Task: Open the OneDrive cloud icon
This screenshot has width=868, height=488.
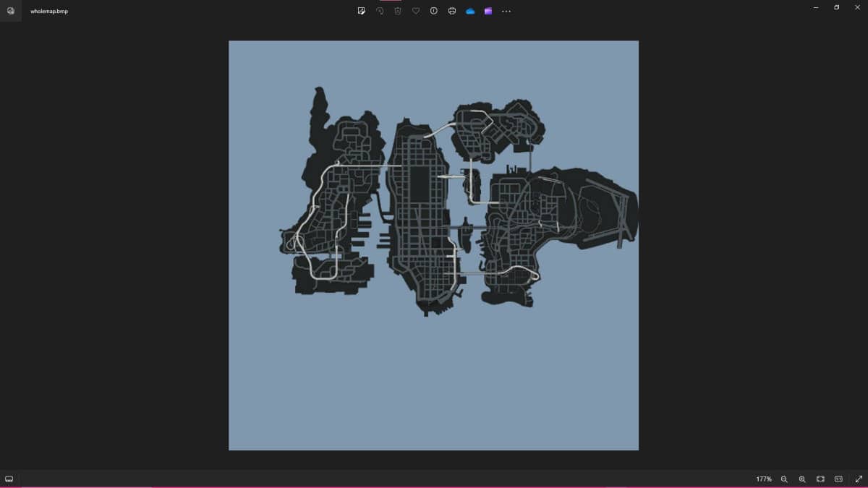Action: (470, 11)
